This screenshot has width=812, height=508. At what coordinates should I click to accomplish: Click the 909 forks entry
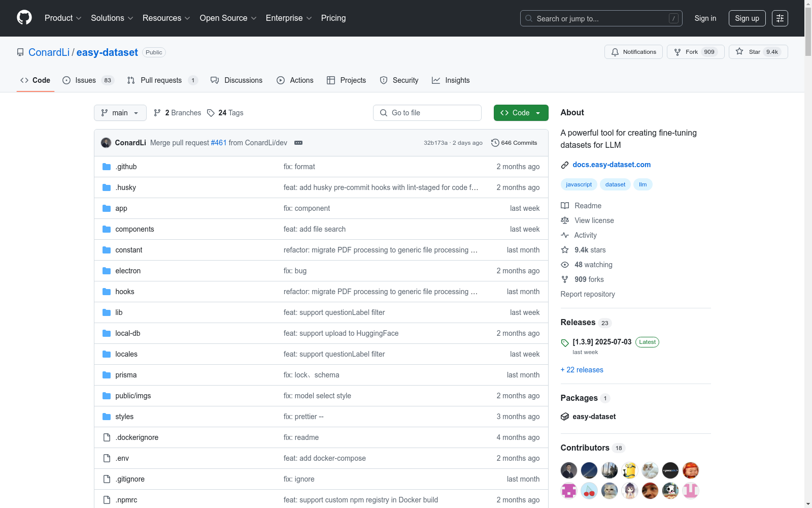pyautogui.click(x=582, y=279)
